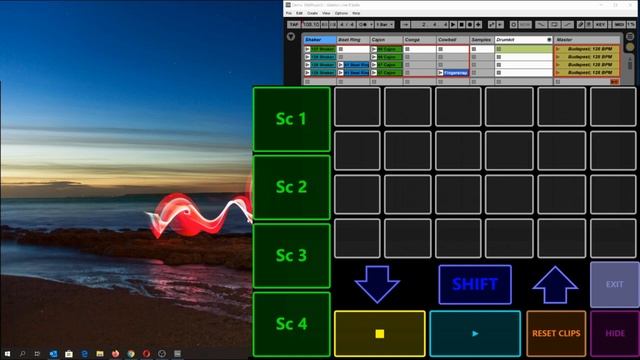The height and width of the screenshot is (360, 640).
Task: Toggle the pencil Draw Mode button
Action: (x=580, y=25)
